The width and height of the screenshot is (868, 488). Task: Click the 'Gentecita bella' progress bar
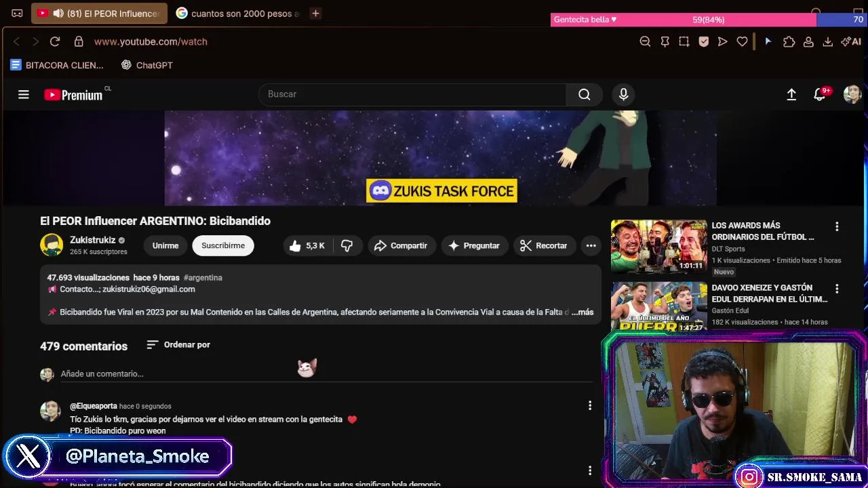click(x=707, y=20)
